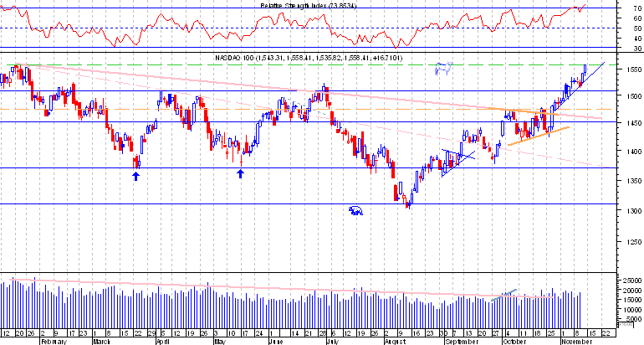Select the blue up arrow under the March low
Screen dimensions: 644x345
pyautogui.click(x=136, y=176)
